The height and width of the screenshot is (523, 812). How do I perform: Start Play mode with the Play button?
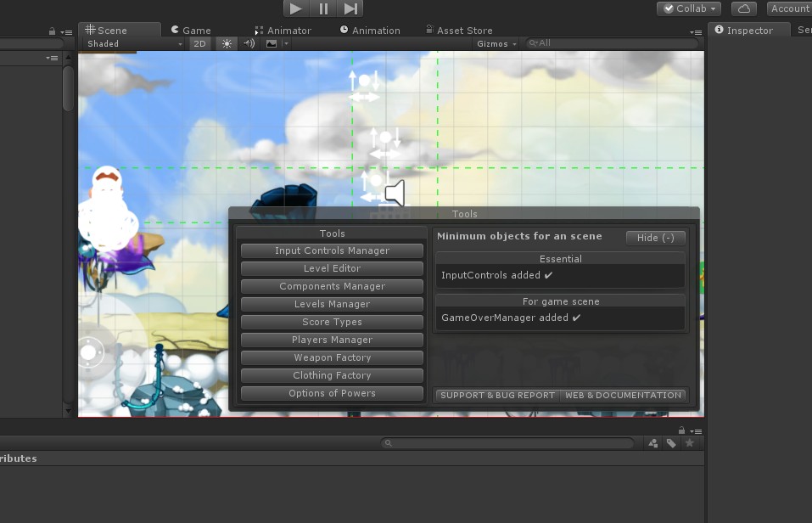(295, 8)
